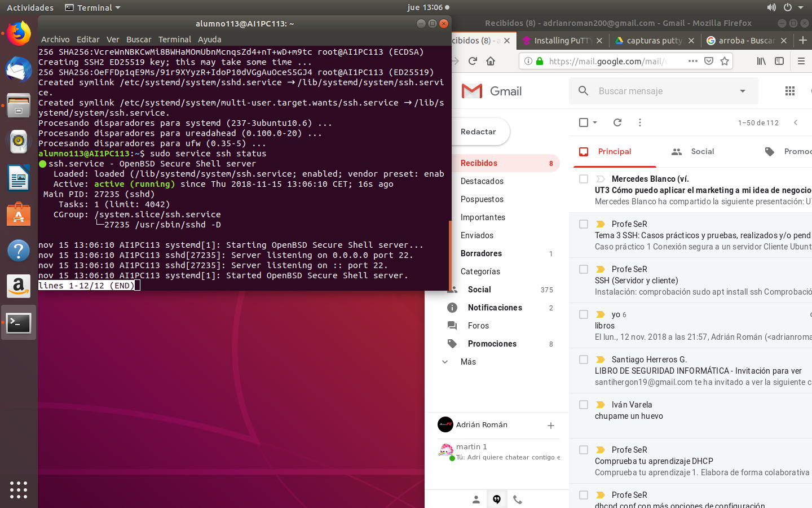Reload the page in Firefox
The height and width of the screenshot is (508, 812).
[x=473, y=61]
